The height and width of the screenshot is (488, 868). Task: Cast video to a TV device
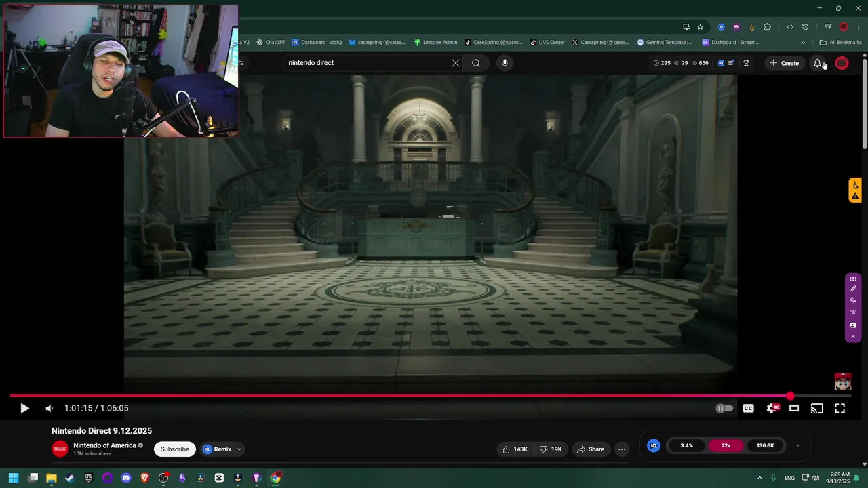pos(817,408)
